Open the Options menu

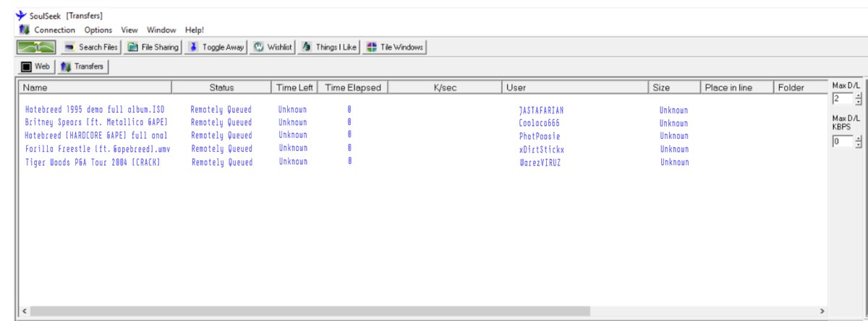(98, 30)
